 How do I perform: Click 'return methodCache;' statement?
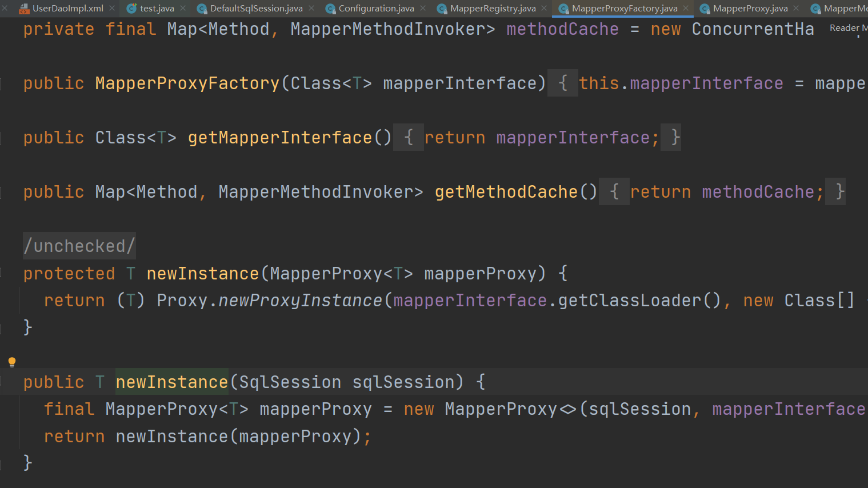coord(727,192)
